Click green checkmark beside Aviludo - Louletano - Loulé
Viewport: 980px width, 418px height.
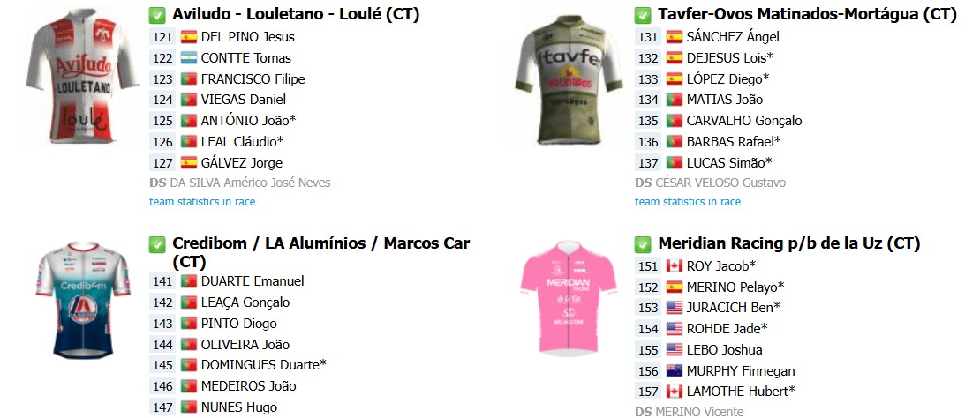(x=157, y=15)
